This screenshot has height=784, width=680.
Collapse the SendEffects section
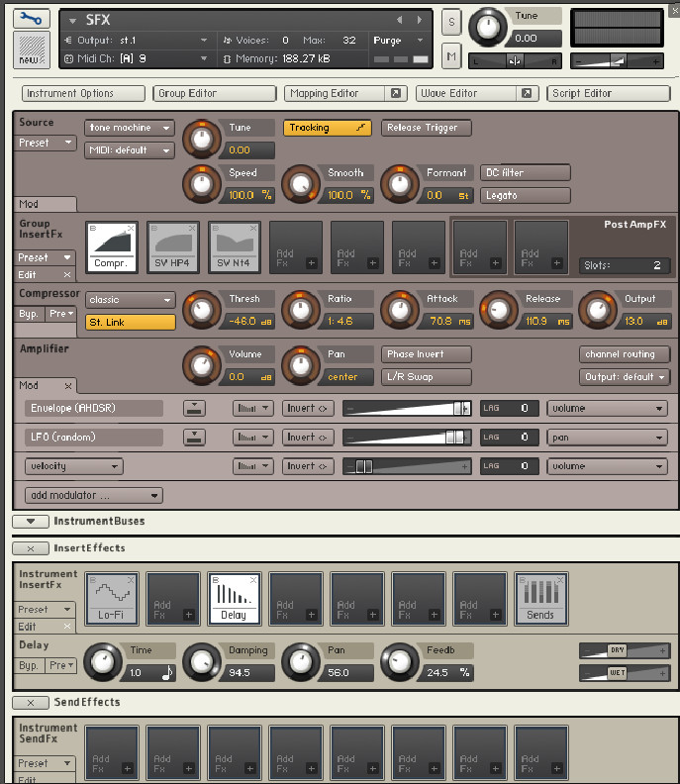[x=31, y=703]
